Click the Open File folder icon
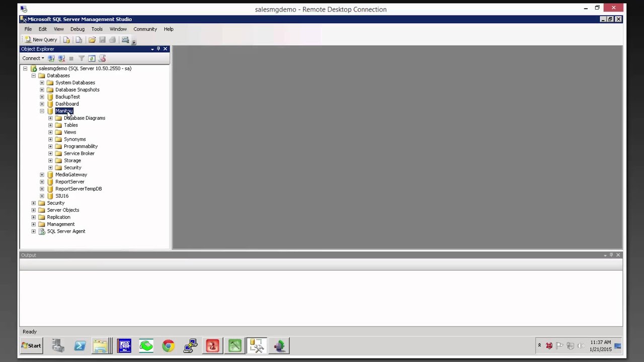 tap(92, 40)
